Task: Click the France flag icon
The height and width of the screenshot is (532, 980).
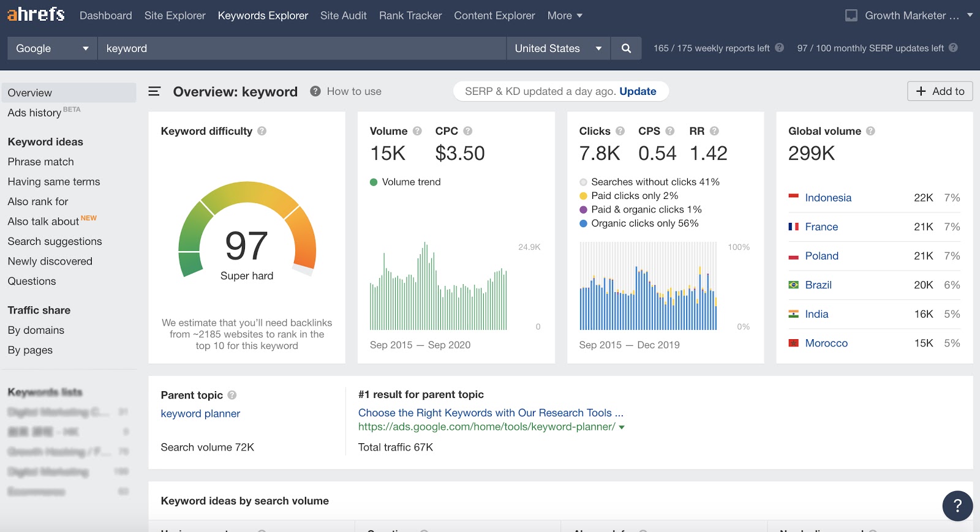Action: pyautogui.click(x=793, y=227)
